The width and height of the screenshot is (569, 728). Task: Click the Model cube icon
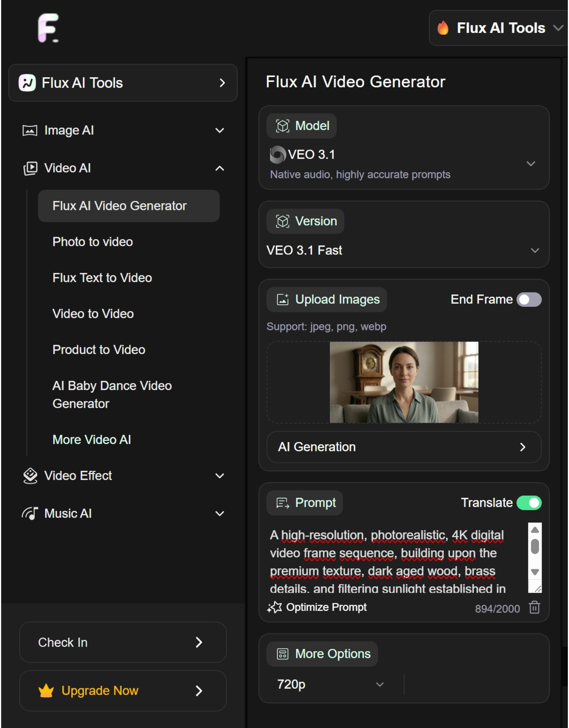click(x=282, y=126)
